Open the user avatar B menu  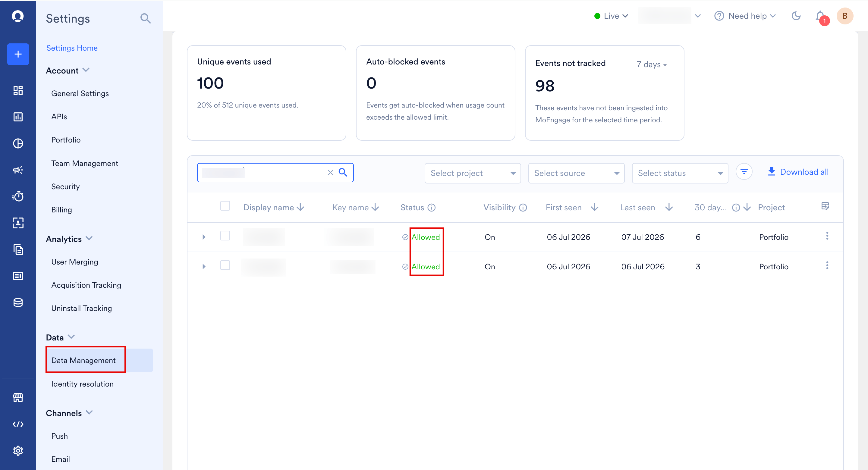click(845, 16)
